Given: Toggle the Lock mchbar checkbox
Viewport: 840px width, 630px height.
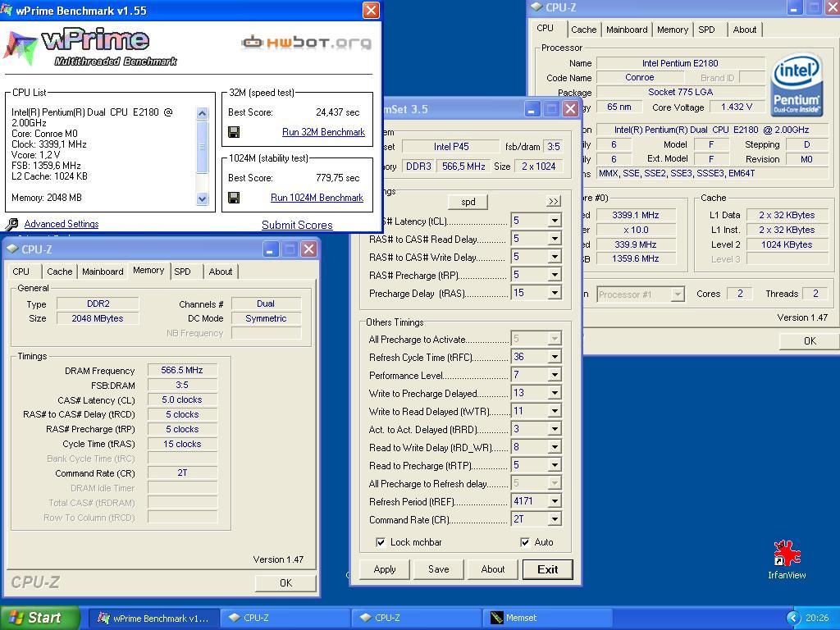Looking at the screenshot, I should coord(381,542).
